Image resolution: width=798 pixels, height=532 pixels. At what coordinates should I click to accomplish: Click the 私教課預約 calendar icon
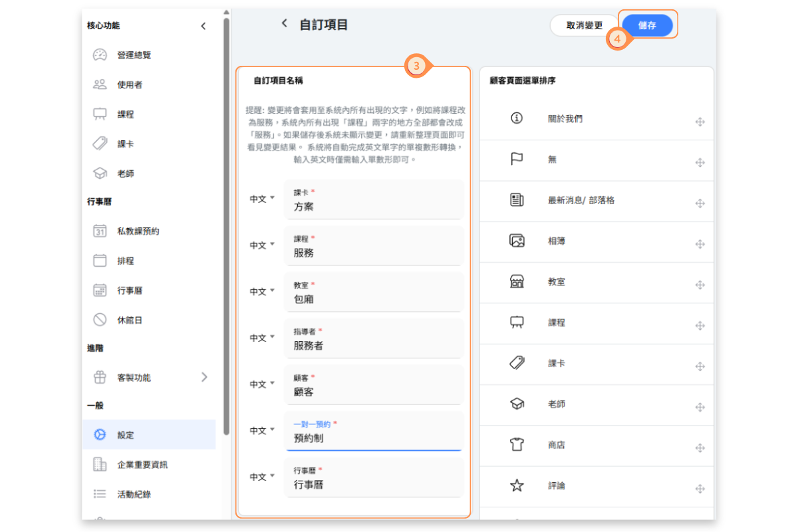click(x=100, y=231)
